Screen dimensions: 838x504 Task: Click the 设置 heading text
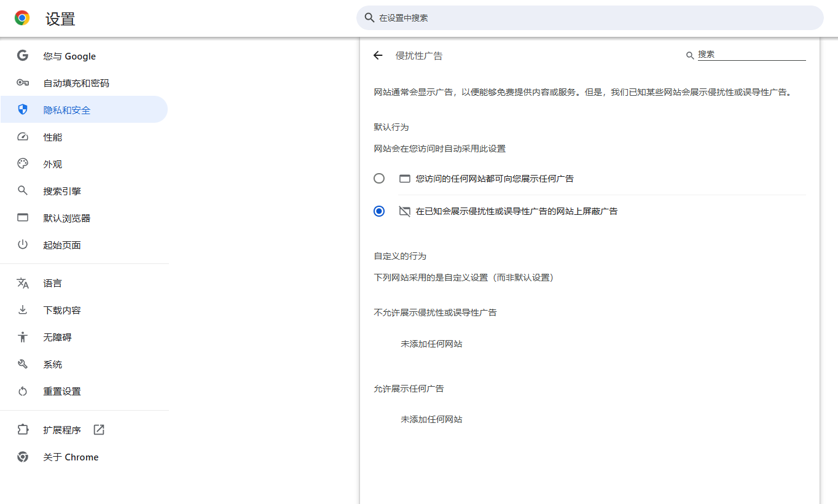pyautogui.click(x=60, y=19)
